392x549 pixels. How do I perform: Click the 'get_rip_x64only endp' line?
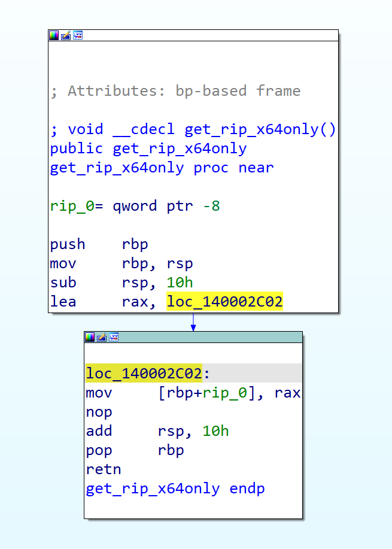[175, 489]
